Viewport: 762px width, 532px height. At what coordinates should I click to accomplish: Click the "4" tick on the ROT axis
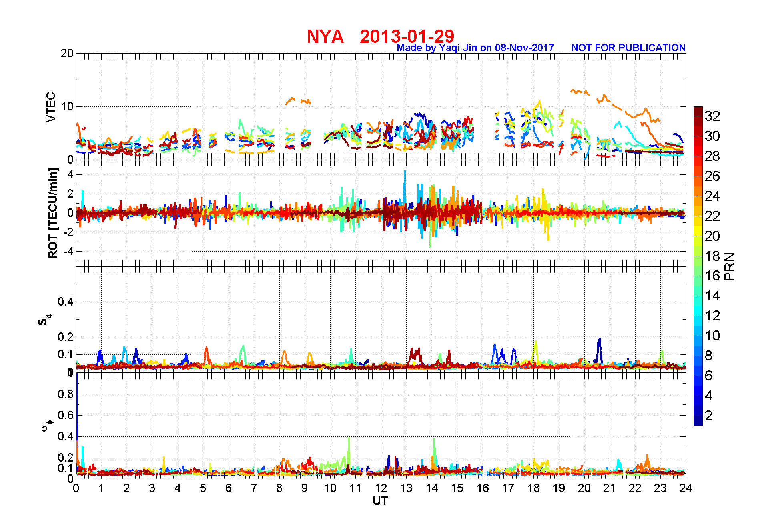[x=70, y=174]
